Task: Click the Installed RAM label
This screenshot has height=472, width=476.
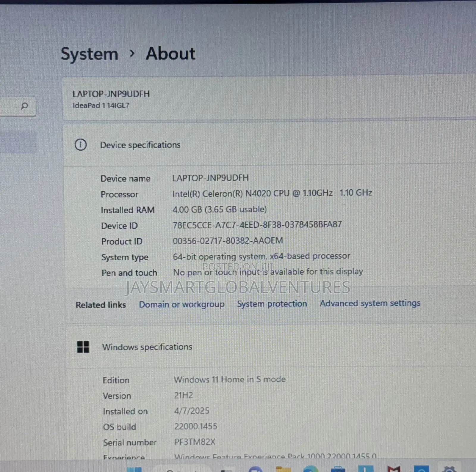Action: pos(128,210)
